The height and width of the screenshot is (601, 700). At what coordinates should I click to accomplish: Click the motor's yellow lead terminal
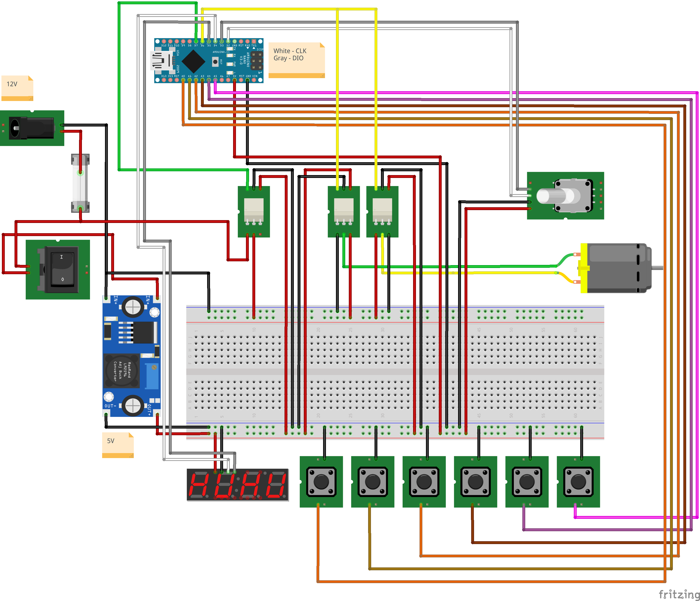(x=577, y=282)
